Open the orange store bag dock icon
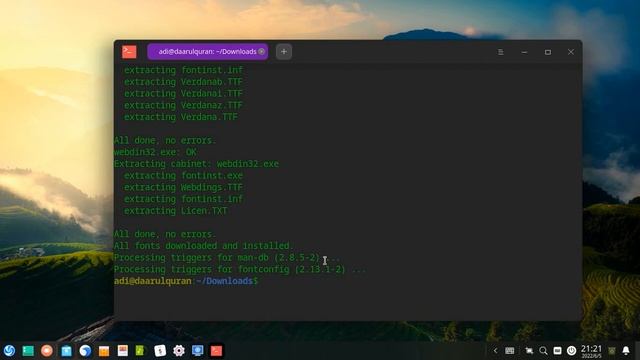 click(104, 350)
